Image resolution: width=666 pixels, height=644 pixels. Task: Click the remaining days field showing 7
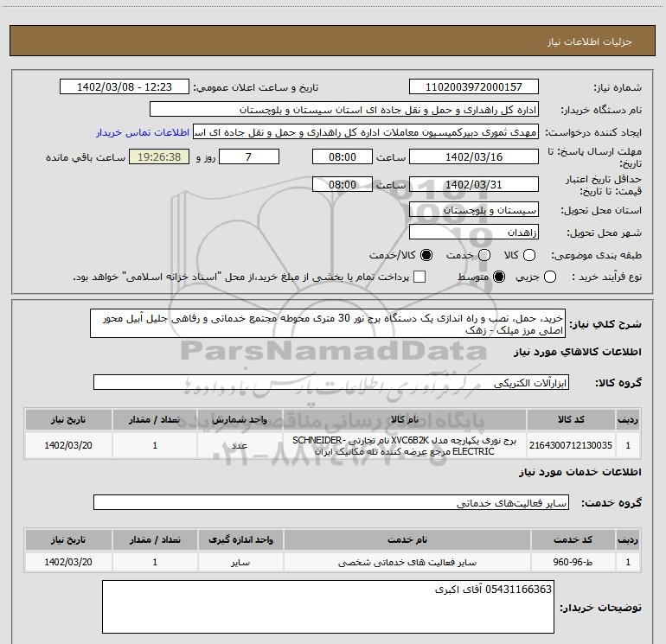(x=249, y=156)
